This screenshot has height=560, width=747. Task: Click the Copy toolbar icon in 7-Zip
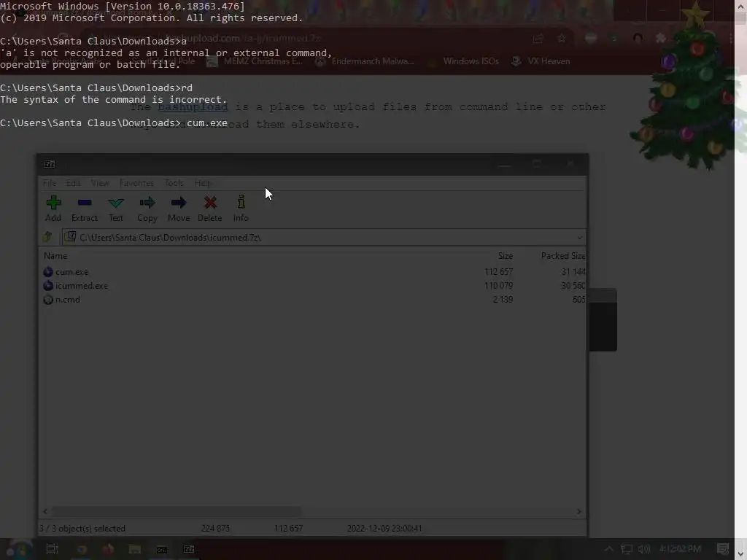[x=147, y=209]
